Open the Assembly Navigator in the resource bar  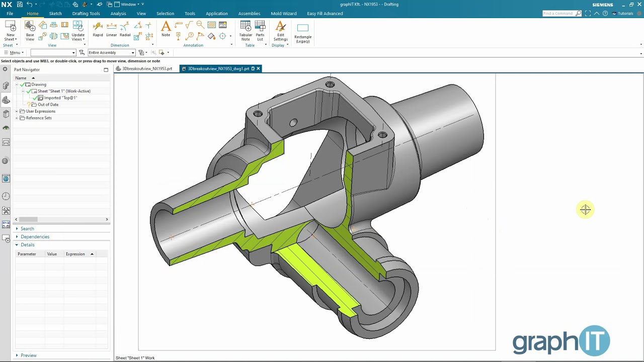[6, 86]
